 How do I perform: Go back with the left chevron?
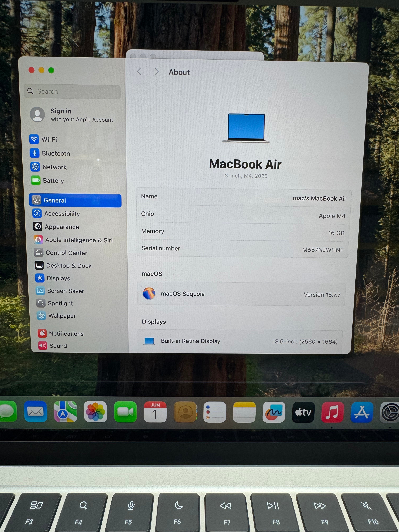[x=139, y=71]
